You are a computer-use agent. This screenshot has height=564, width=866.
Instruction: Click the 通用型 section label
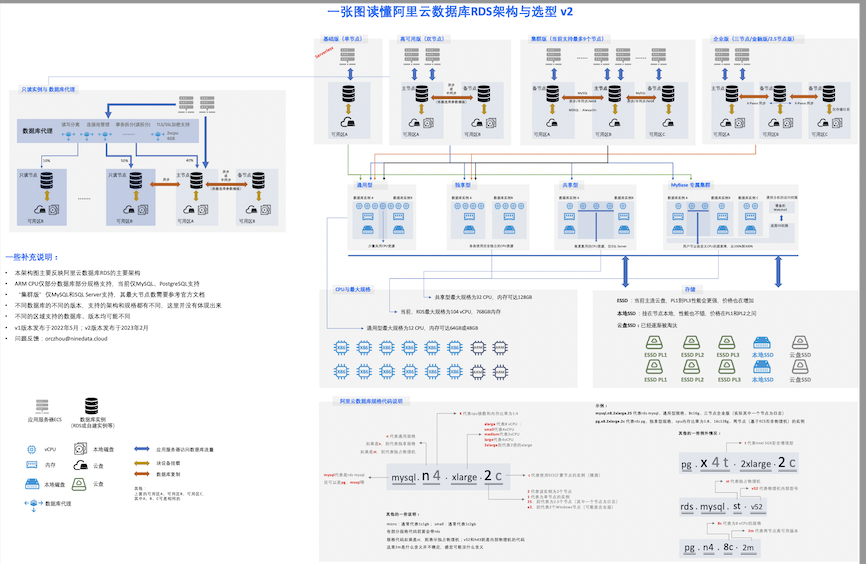(365, 185)
